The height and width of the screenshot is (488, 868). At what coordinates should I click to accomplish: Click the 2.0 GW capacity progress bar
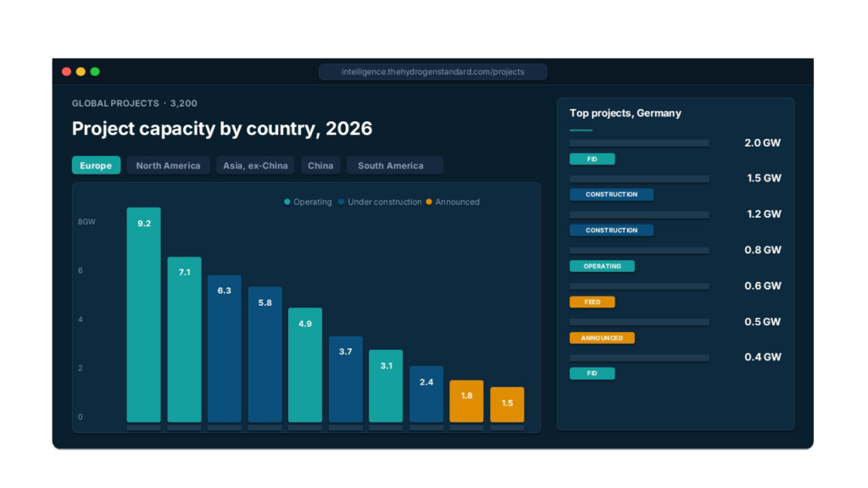point(639,141)
